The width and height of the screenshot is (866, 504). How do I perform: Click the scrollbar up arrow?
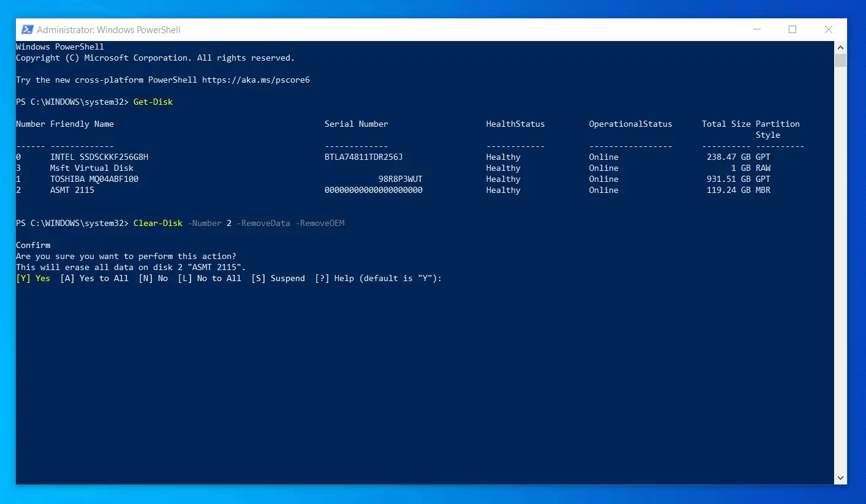point(841,47)
